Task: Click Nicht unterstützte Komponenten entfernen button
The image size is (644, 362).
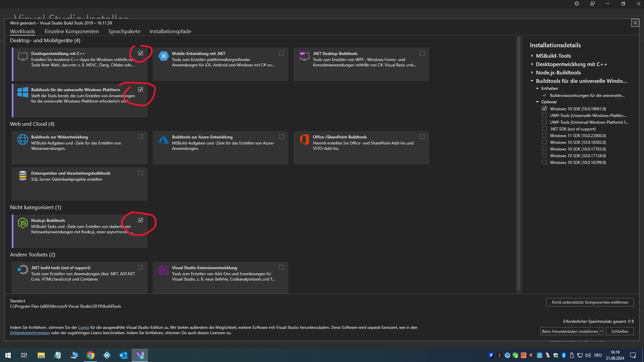Action: (590, 302)
